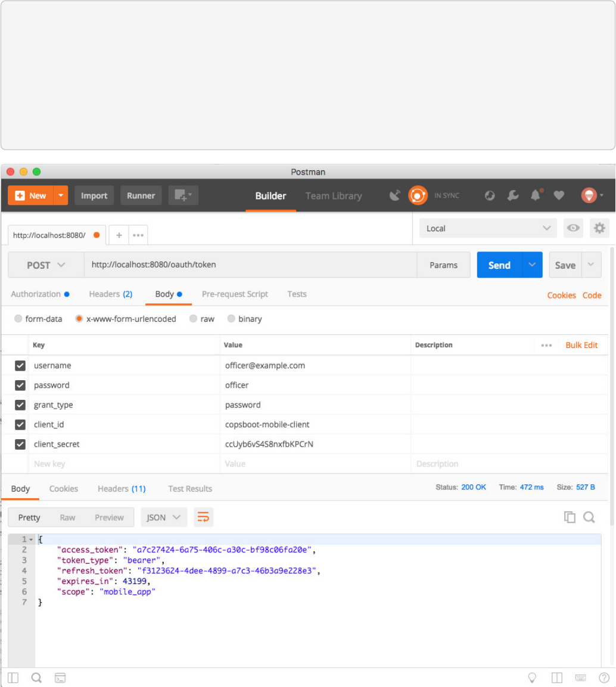
Task: Open Code snippet link
Action: (x=592, y=296)
